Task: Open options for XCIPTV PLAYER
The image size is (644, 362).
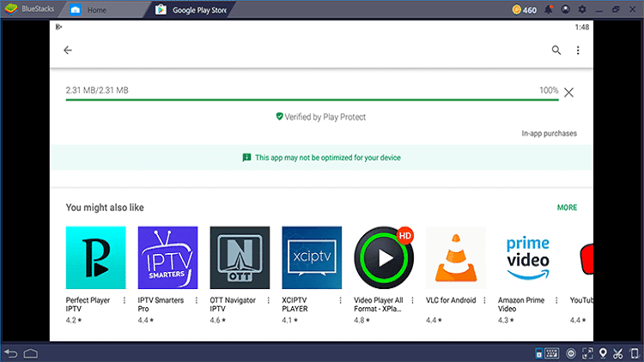Action: 341,300
